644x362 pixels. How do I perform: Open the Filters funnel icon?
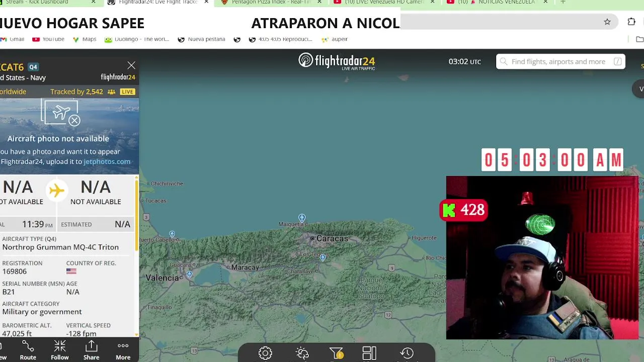337,353
